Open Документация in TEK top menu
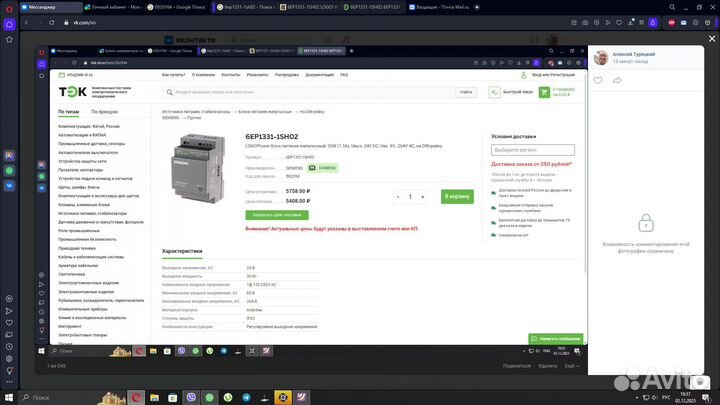Image resolution: width=720 pixels, height=405 pixels. 319,74
